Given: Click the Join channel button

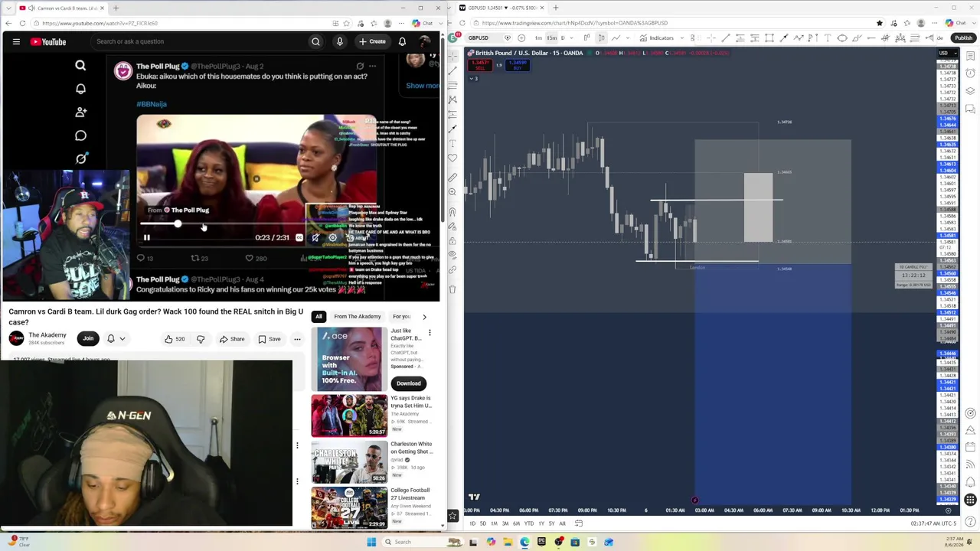Looking at the screenshot, I should pyautogui.click(x=88, y=338).
